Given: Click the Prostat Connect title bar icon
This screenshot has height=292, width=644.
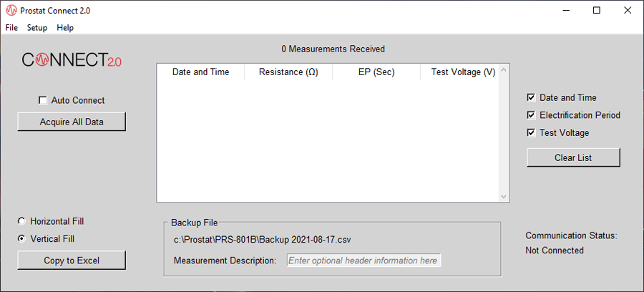Looking at the screenshot, I should pyautogui.click(x=11, y=11).
